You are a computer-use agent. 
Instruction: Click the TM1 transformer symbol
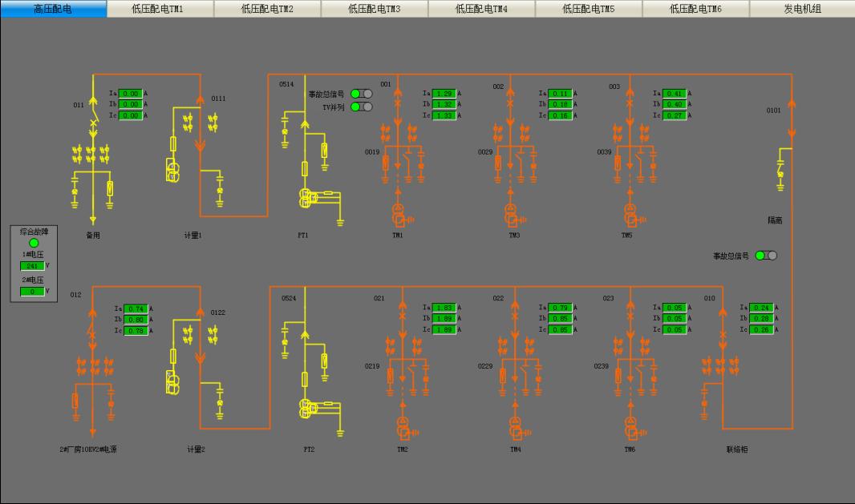click(399, 215)
